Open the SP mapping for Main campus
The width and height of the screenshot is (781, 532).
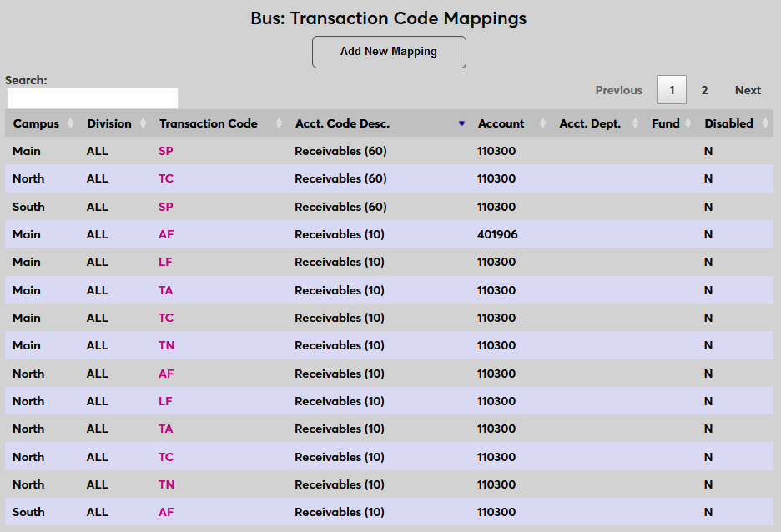tap(165, 151)
